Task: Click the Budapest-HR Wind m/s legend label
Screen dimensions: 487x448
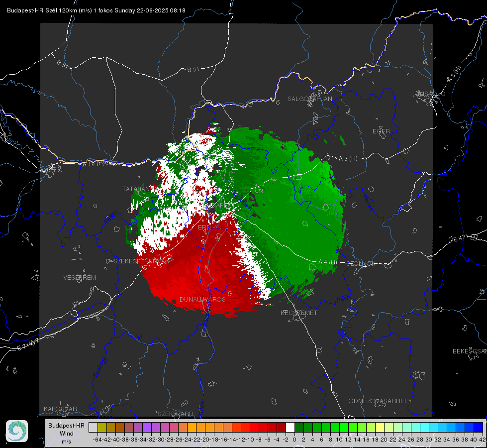Action: pyautogui.click(x=67, y=434)
